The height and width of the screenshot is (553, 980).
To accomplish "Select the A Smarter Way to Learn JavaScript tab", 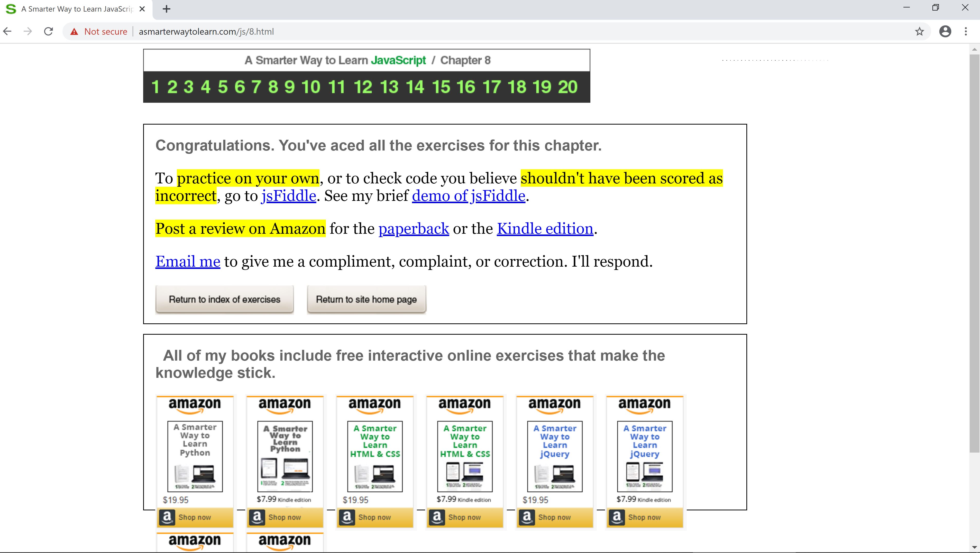I will point(76,9).
